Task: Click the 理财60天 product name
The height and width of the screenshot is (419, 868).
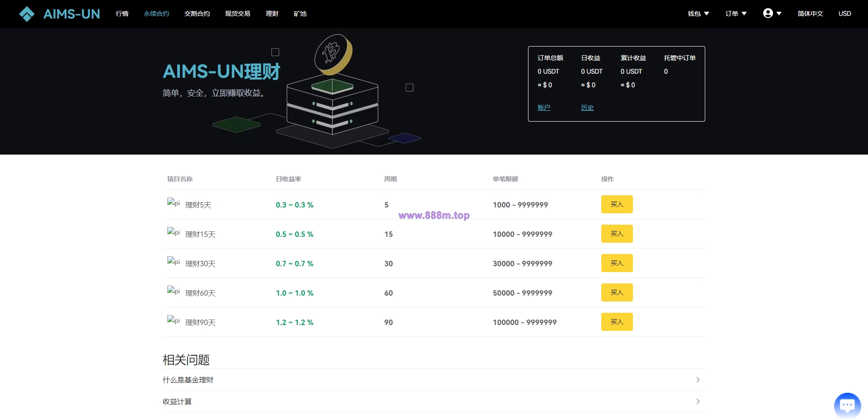Action: tap(200, 293)
